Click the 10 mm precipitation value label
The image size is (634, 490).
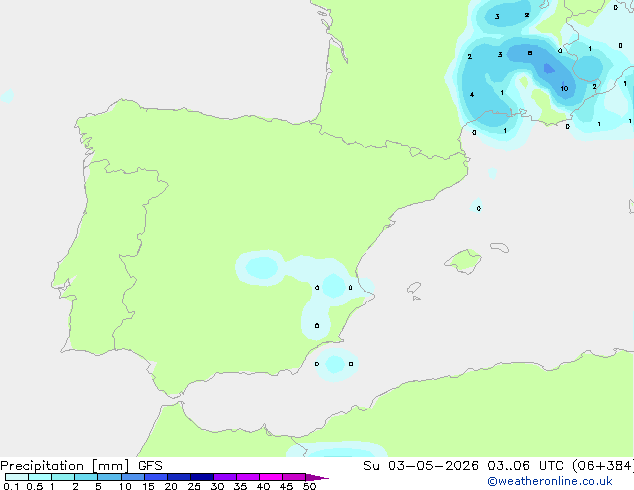[x=564, y=89]
